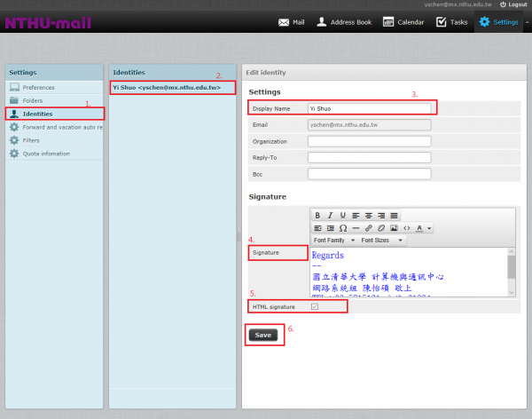Select Filters in settings sidebar
The image size is (532, 419).
[32, 140]
